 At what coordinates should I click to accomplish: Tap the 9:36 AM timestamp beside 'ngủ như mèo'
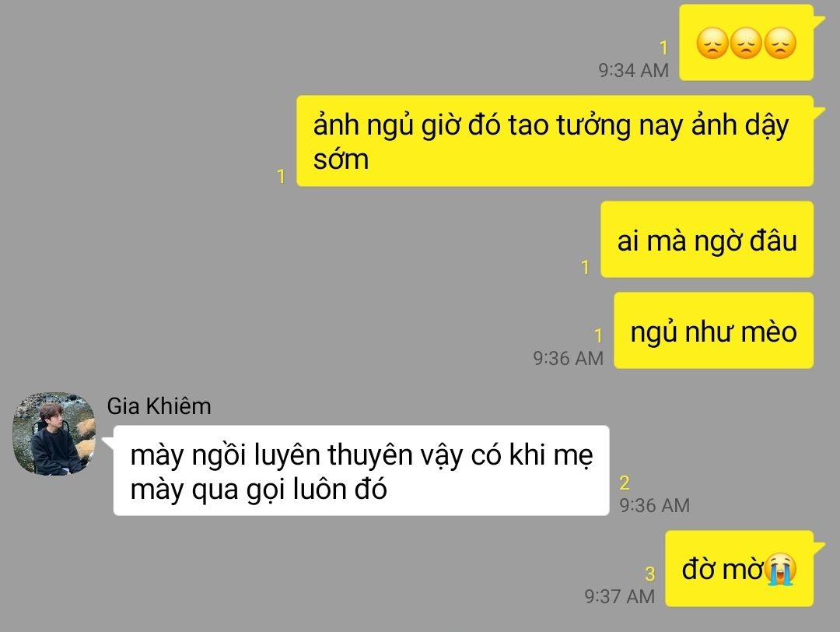click(569, 358)
